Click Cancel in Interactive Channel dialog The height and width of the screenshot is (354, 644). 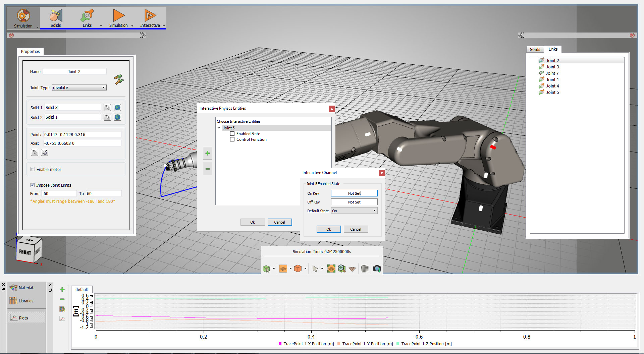pyautogui.click(x=356, y=229)
